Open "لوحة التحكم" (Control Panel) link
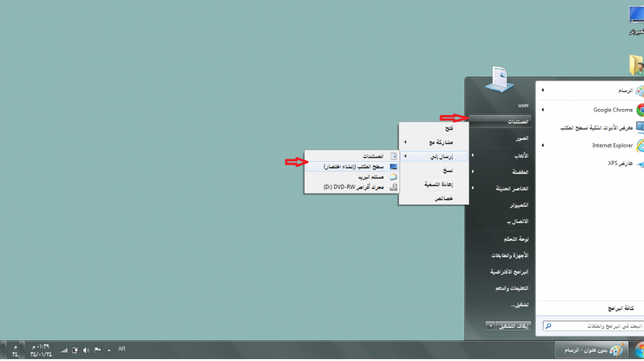This screenshot has width=644, height=361. (x=514, y=239)
